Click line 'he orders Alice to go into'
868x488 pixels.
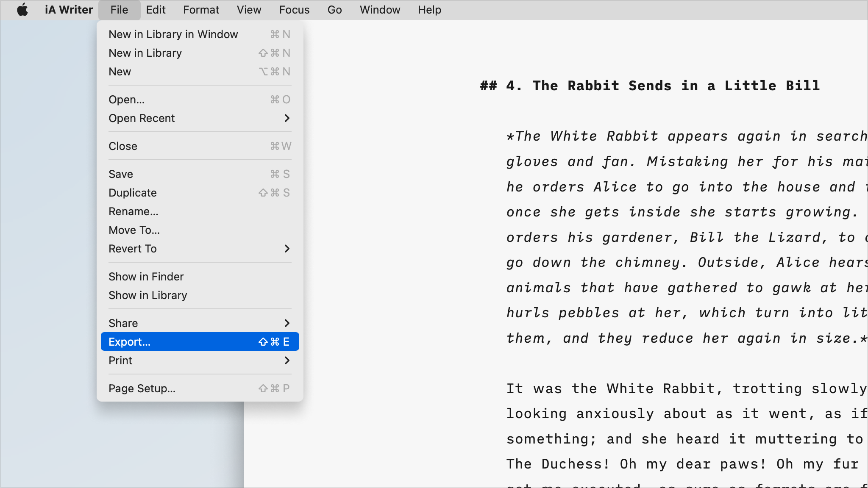(x=687, y=187)
